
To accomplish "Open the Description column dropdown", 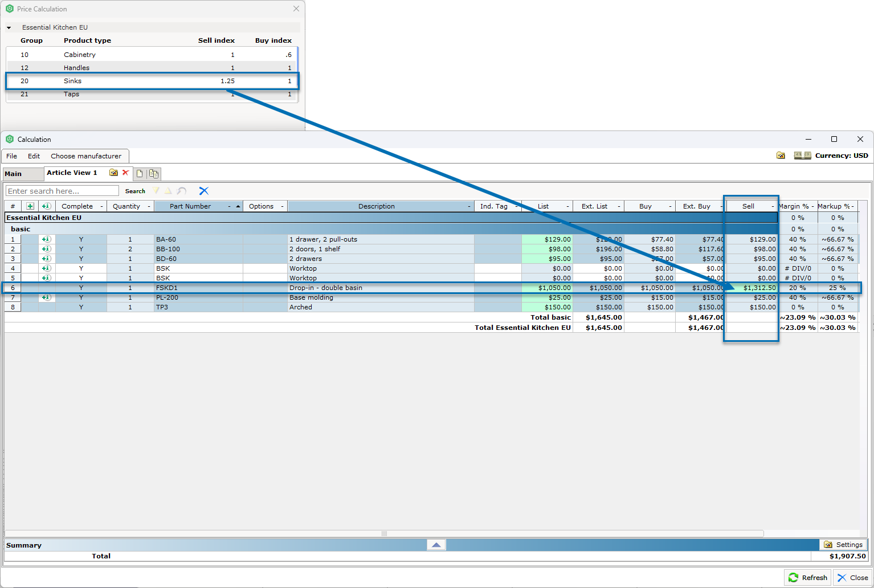I will click(469, 206).
